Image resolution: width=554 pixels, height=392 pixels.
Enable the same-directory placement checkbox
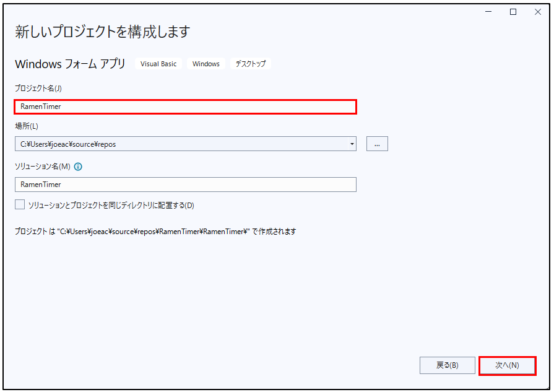pyautogui.click(x=20, y=204)
